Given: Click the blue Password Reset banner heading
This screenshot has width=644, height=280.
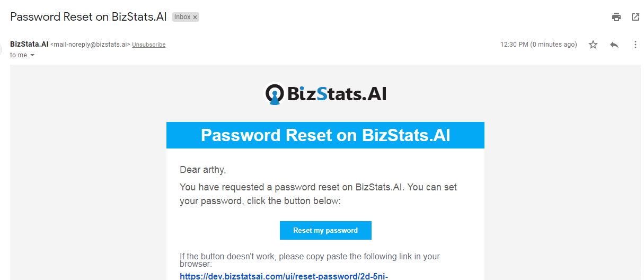Looking at the screenshot, I should click(x=325, y=135).
